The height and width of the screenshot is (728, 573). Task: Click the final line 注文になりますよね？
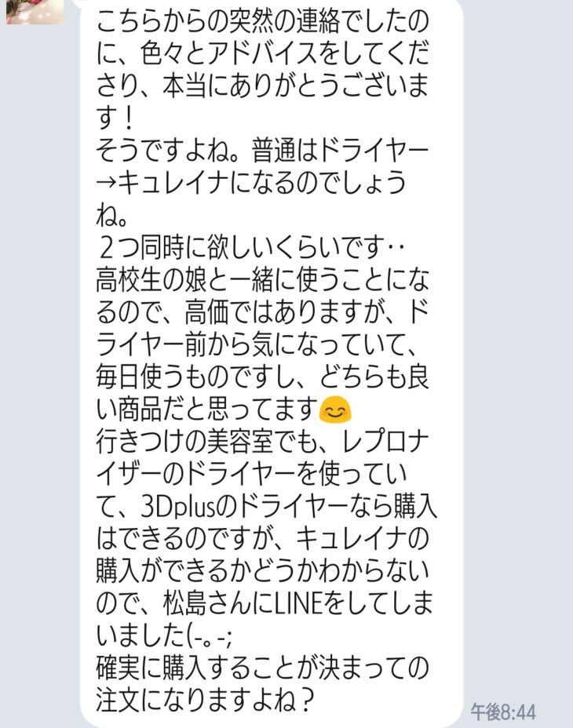(x=204, y=700)
